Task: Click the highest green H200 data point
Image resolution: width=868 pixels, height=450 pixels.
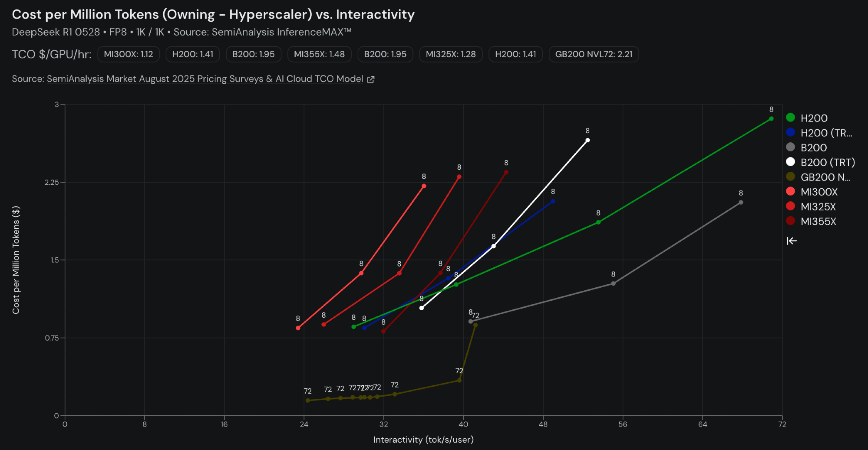Action: [771, 118]
